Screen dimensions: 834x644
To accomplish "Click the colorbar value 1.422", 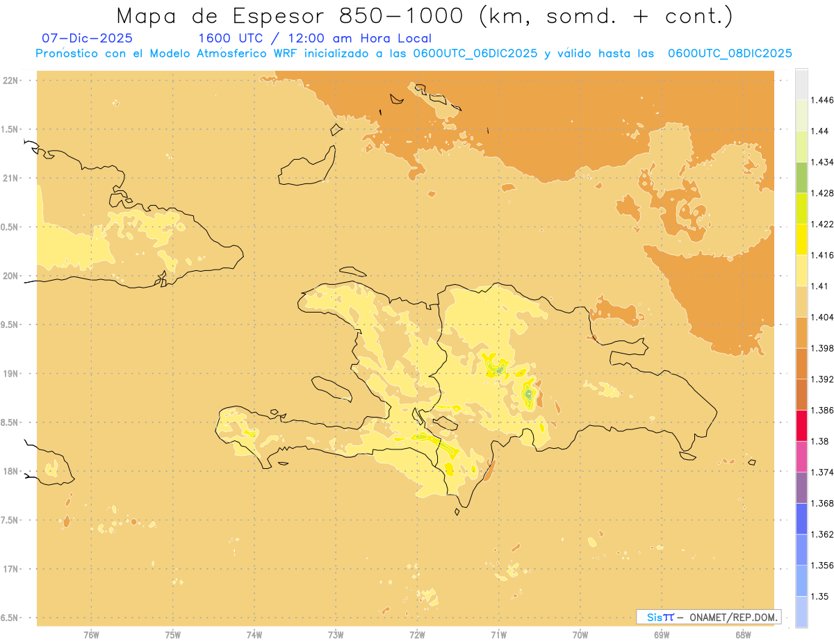I will click(823, 224).
